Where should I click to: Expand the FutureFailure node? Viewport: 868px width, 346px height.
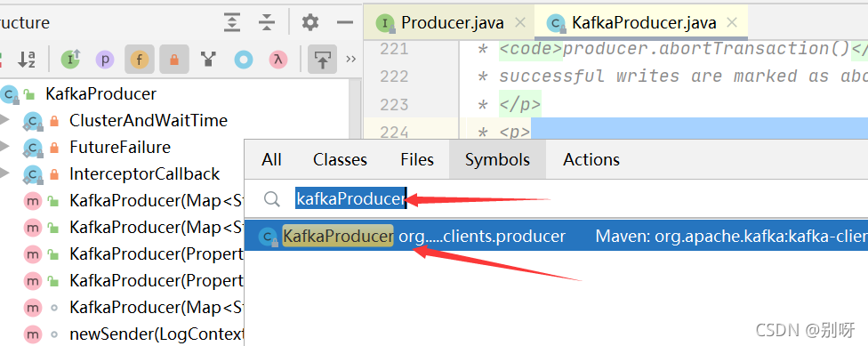click(4, 146)
